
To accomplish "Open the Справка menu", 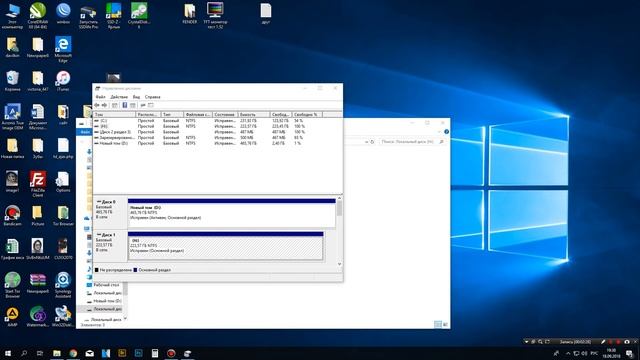I will pyautogui.click(x=153, y=97).
